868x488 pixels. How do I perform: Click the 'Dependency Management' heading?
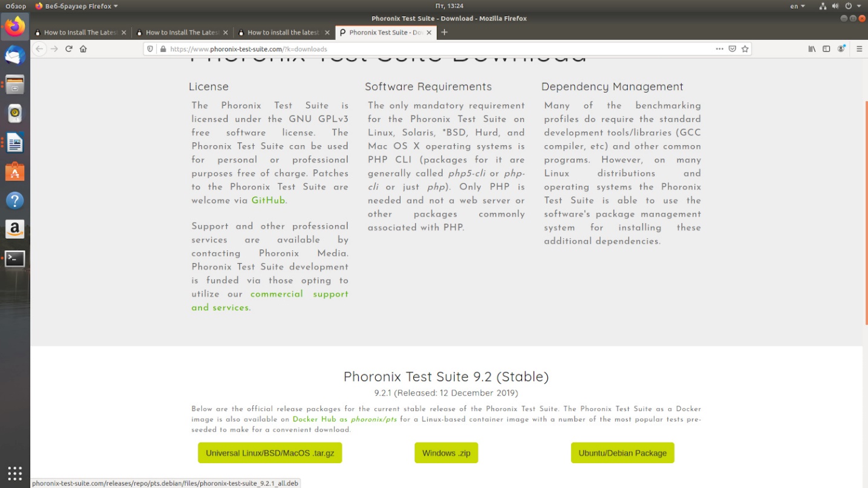click(612, 86)
